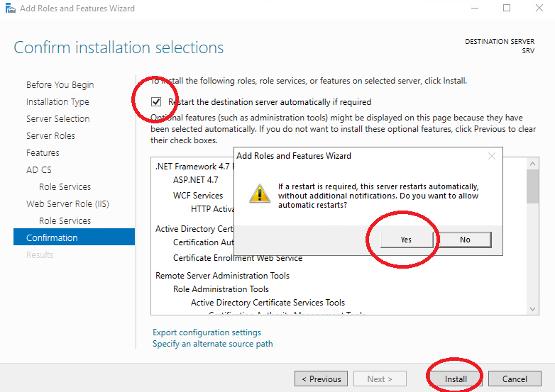Screen dimensions: 555x392
Task: Click scroll up arrow of features list
Action: tap(532, 164)
